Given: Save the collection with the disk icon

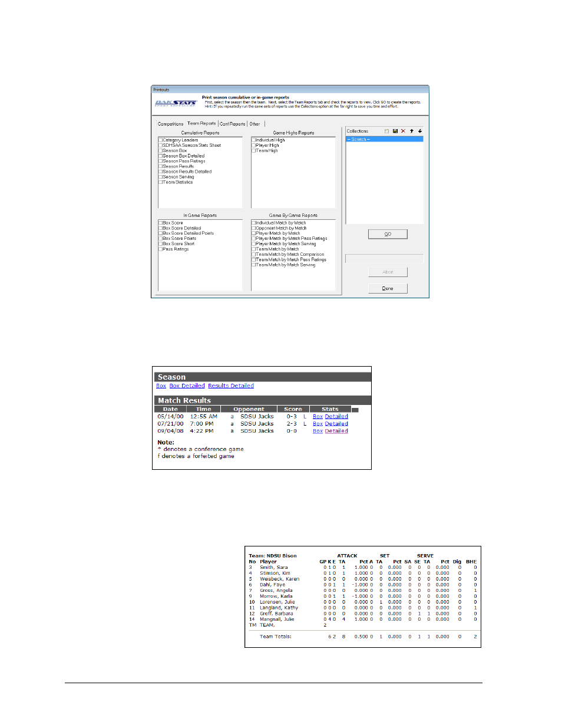Looking at the screenshot, I should (x=395, y=131).
